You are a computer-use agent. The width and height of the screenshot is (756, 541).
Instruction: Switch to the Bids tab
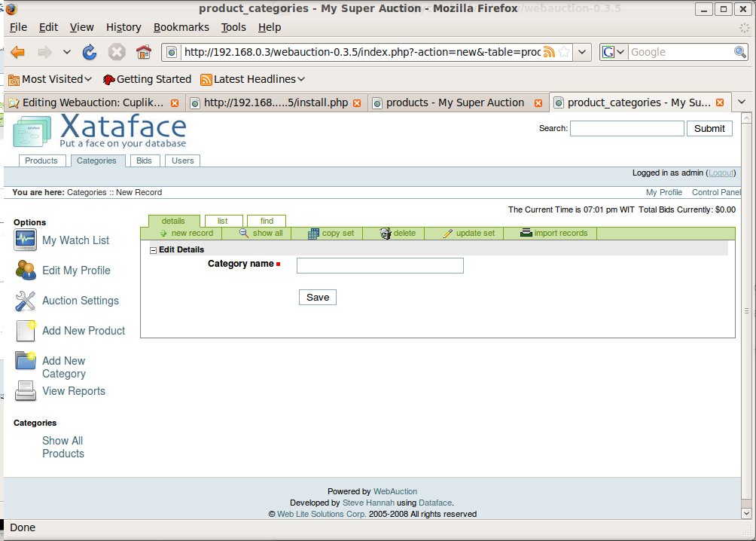click(143, 160)
